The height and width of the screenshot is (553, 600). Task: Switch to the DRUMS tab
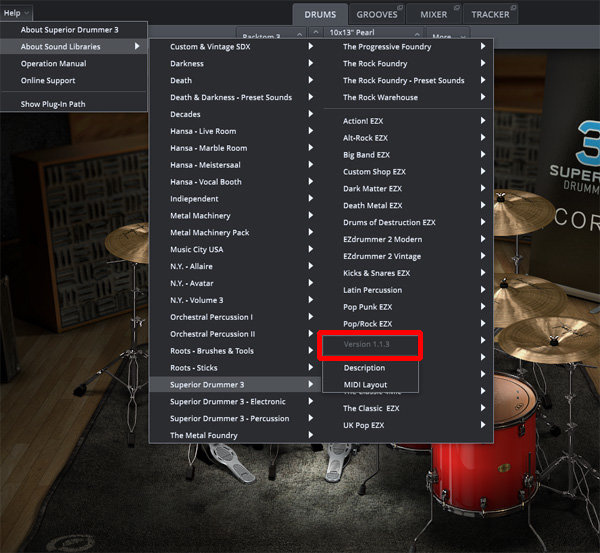[320, 15]
